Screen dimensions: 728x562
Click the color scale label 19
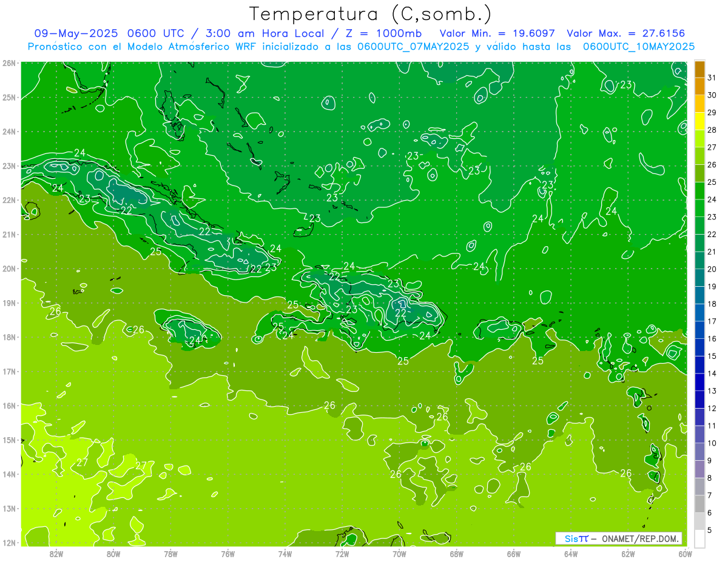712,287
